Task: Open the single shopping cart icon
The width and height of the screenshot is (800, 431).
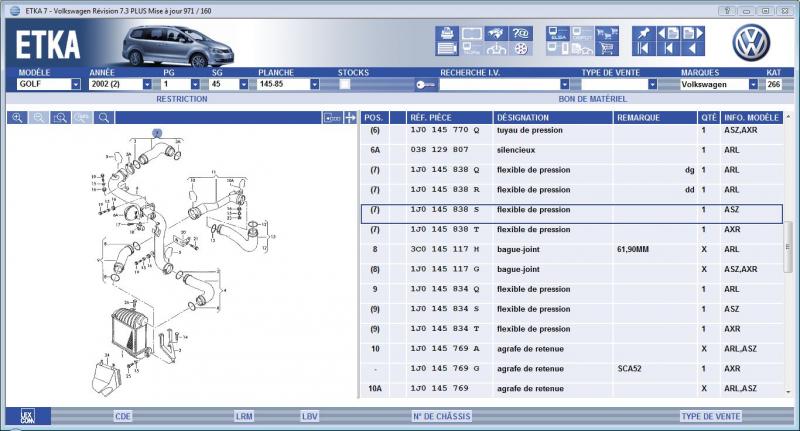Action: pos(607,48)
